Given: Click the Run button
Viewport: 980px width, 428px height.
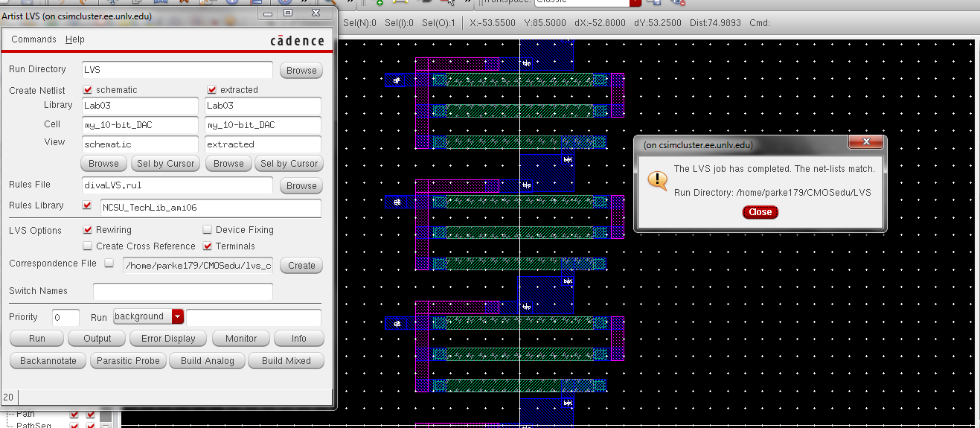Looking at the screenshot, I should pyautogui.click(x=37, y=339).
